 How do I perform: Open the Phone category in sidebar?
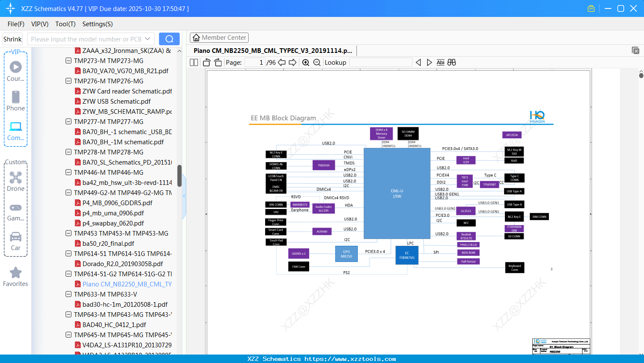(x=16, y=101)
